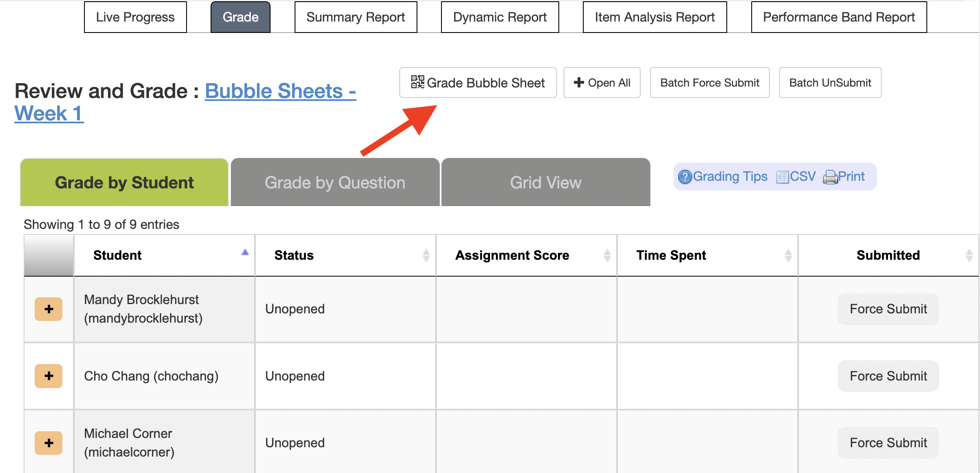Click the CSV spreadsheet icon
Viewport: 980px width, 473px height.
782,177
